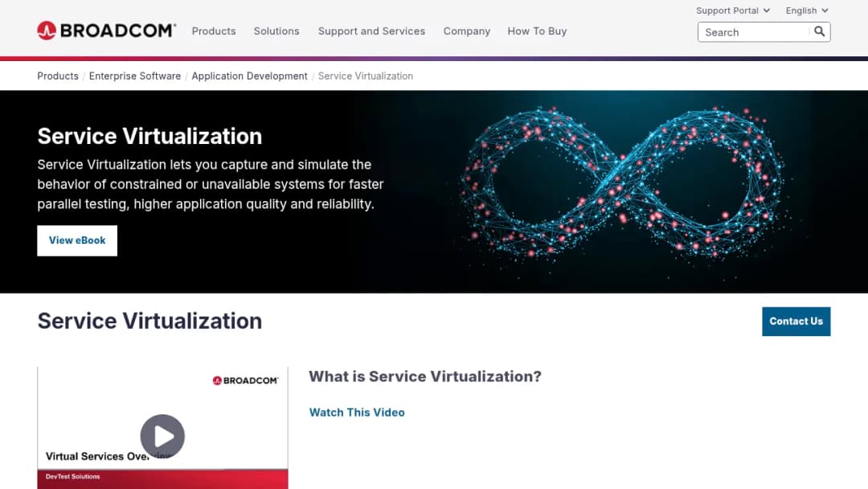Follow the Watch This Video link
This screenshot has width=868, height=489.
357,413
